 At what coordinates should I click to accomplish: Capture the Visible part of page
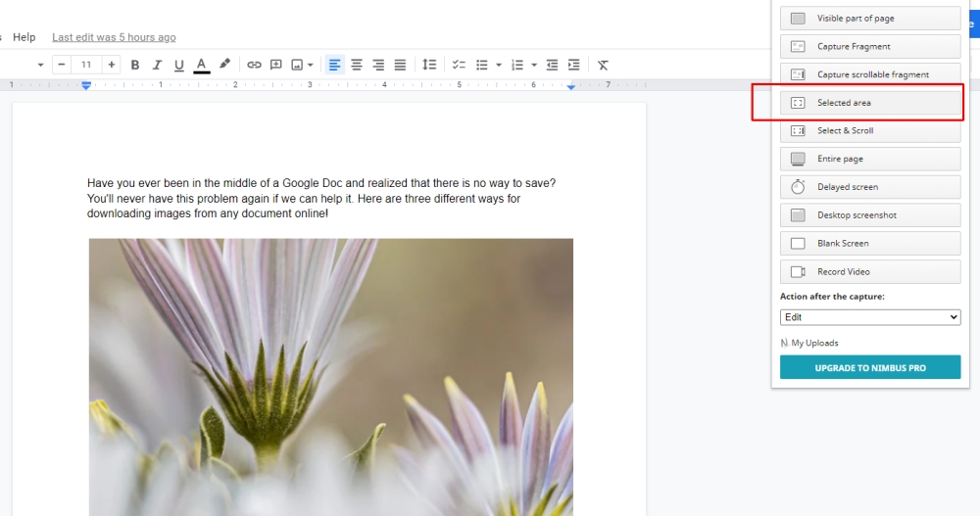(870, 19)
